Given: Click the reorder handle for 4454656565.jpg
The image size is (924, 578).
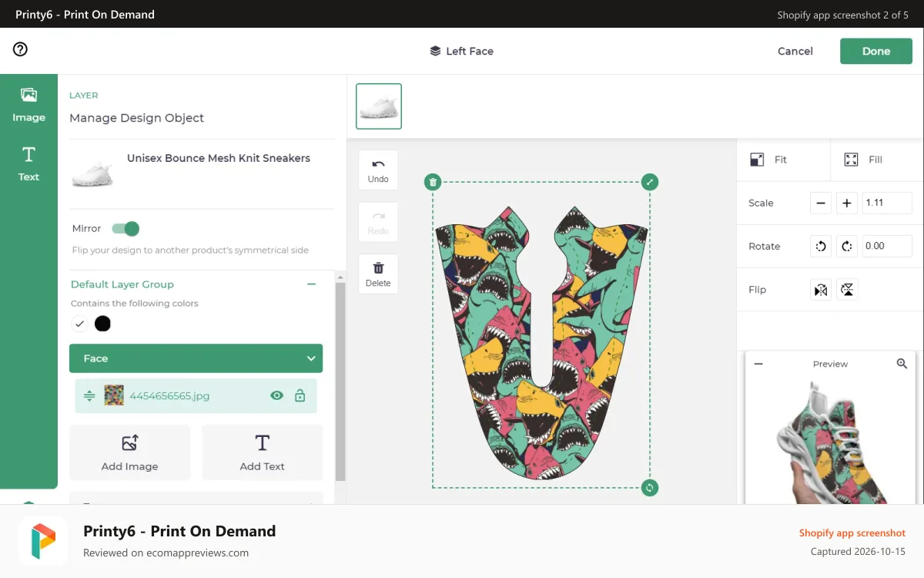Looking at the screenshot, I should point(89,396).
